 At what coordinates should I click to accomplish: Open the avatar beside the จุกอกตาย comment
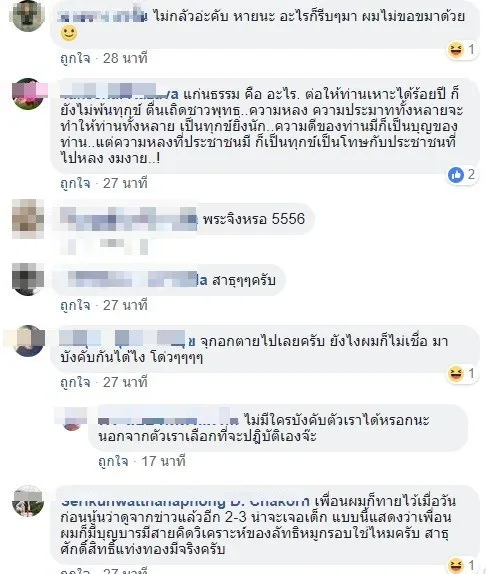point(29,340)
